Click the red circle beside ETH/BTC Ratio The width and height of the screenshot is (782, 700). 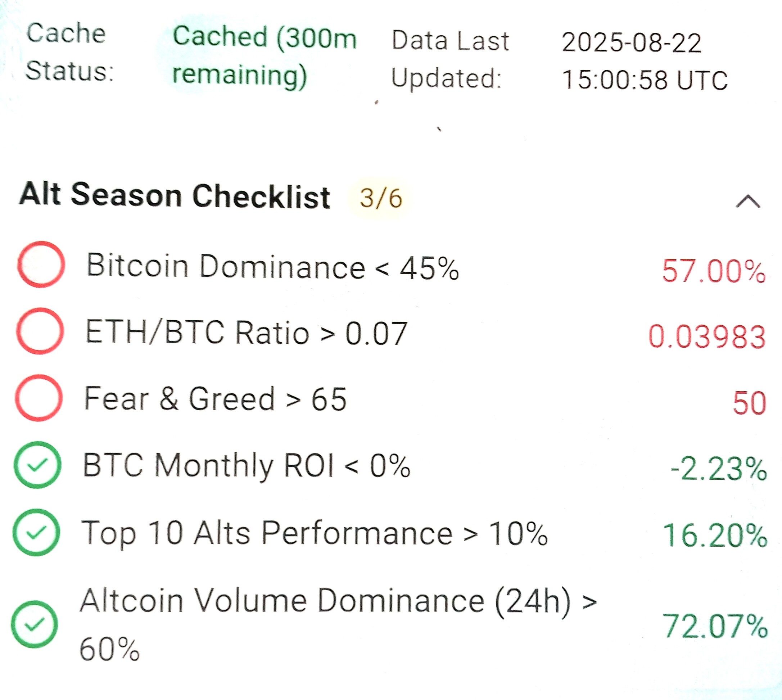[40, 331]
